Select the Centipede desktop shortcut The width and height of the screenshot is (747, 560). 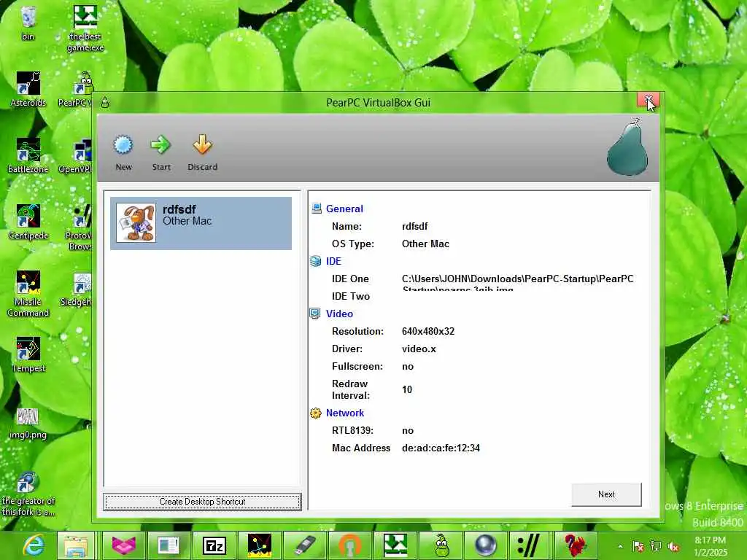(x=28, y=222)
